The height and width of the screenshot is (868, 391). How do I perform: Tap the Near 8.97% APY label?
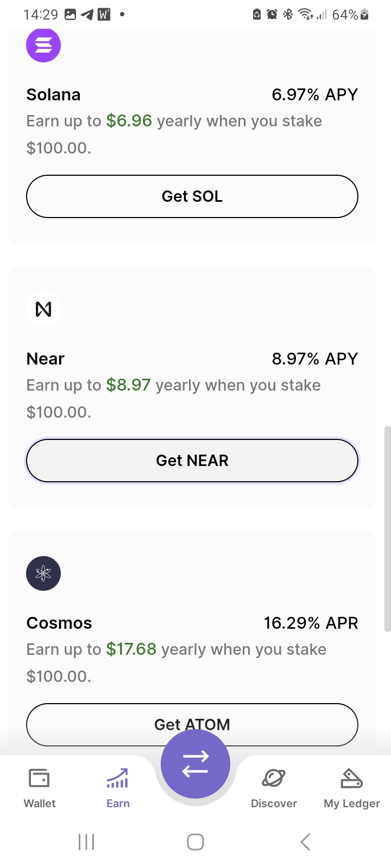point(314,359)
